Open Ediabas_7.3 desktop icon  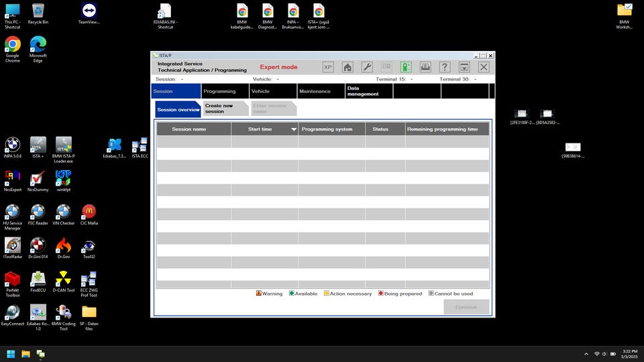pos(114,148)
